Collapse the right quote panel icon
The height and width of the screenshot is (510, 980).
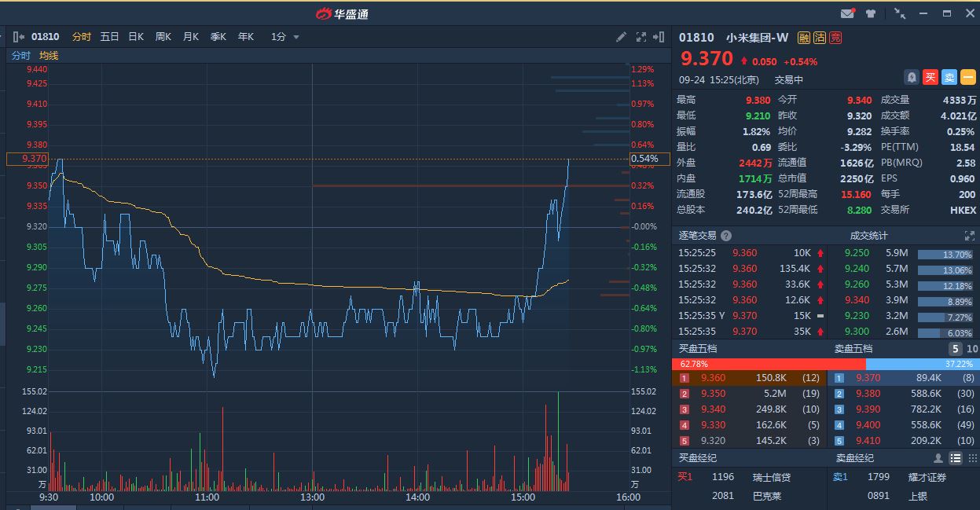659,37
